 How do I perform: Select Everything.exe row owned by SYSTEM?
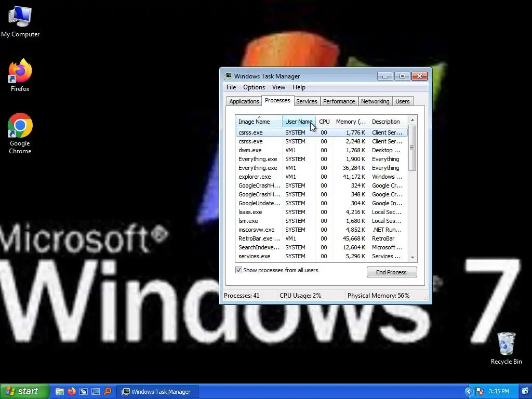pos(322,159)
